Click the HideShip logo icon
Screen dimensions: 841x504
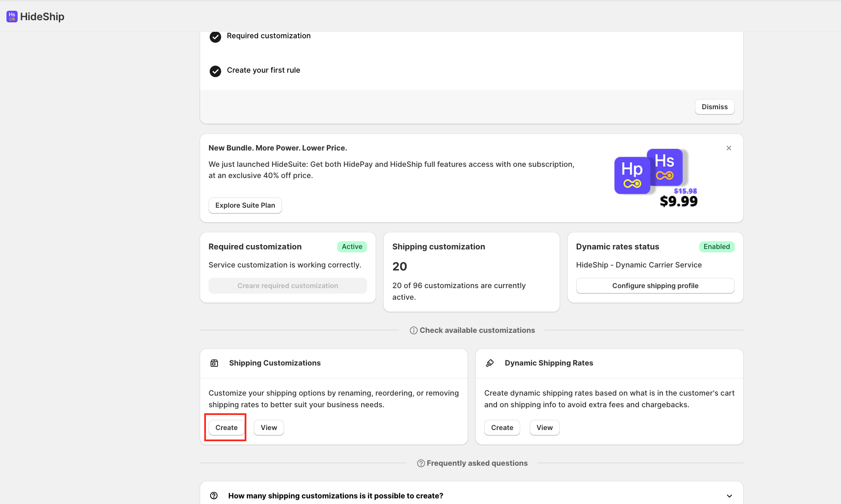click(12, 16)
